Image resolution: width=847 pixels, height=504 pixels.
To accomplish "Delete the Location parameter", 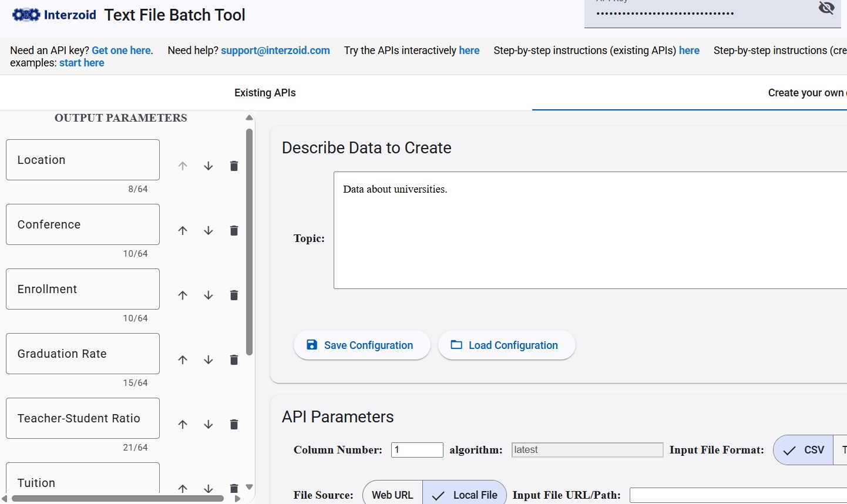I will click(234, 166).
